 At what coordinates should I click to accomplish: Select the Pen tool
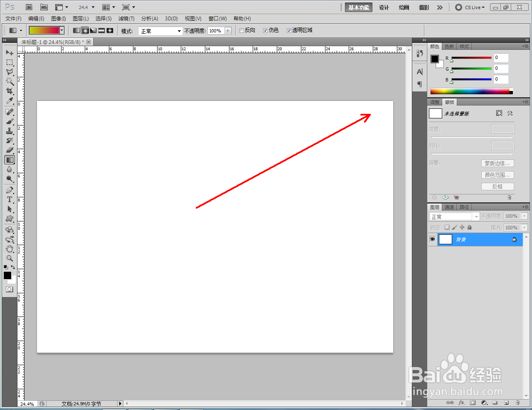click(x=10, y=190)
